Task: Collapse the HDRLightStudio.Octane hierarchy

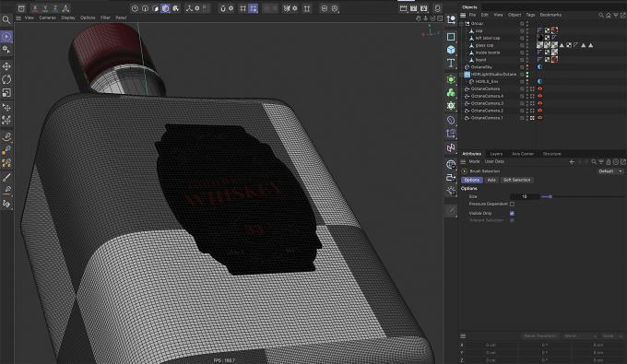Action: [x=461, y=75]
